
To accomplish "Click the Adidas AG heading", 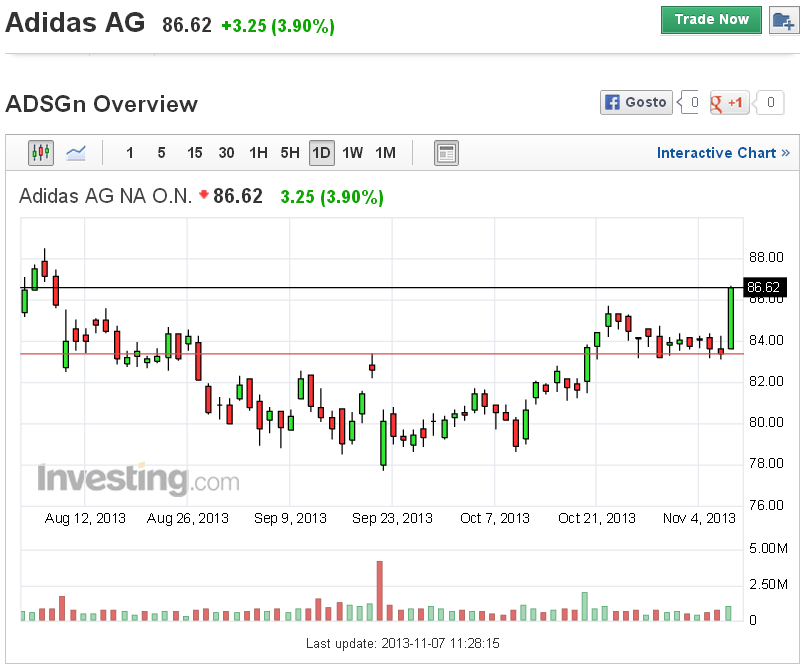I will (75, 23).
